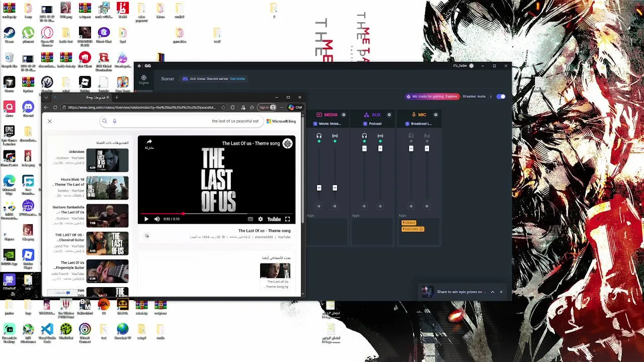Viewport: 644px width, 362px height.
Task: Open the MEDIA channel settings gear in Sonar
Action: (x=344, y=115)
